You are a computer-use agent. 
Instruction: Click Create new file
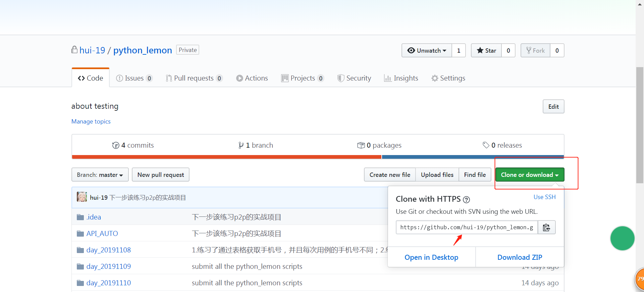pos(390,175)
